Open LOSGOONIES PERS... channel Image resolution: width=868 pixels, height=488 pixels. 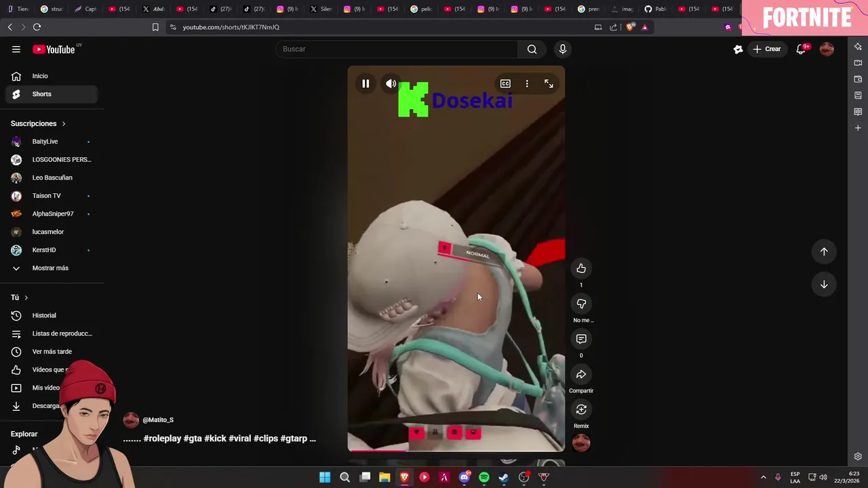click(52, 159)
